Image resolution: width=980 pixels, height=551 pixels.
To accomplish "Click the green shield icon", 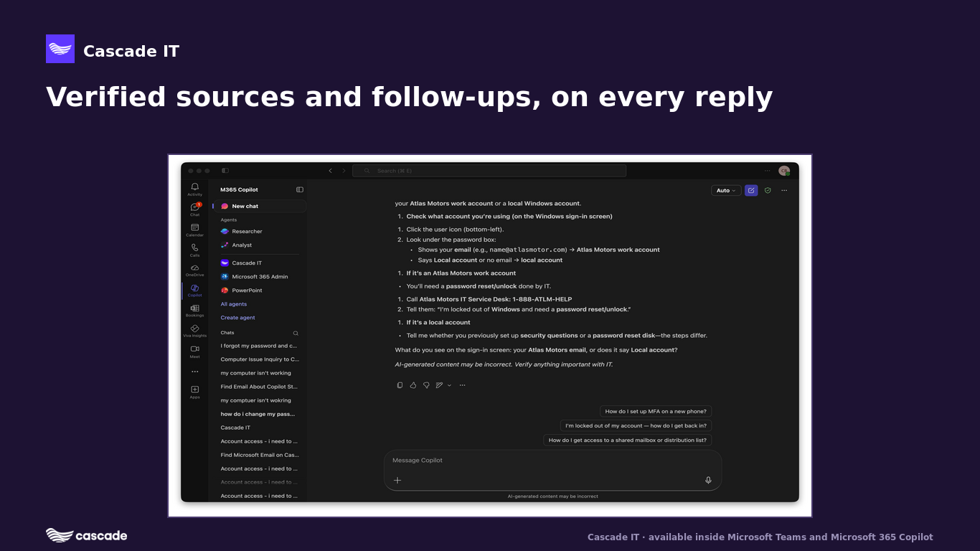I will (768, 190).
